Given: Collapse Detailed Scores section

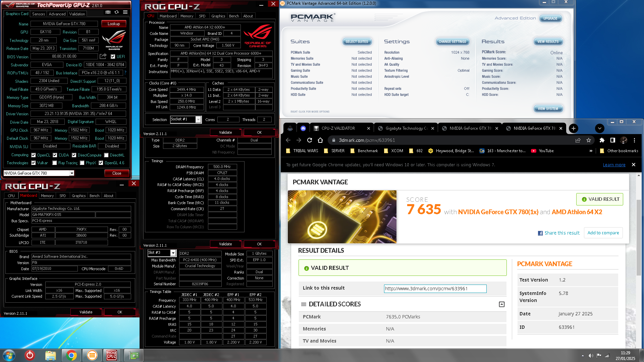Looking at the screenshot, I should point(502,304).
